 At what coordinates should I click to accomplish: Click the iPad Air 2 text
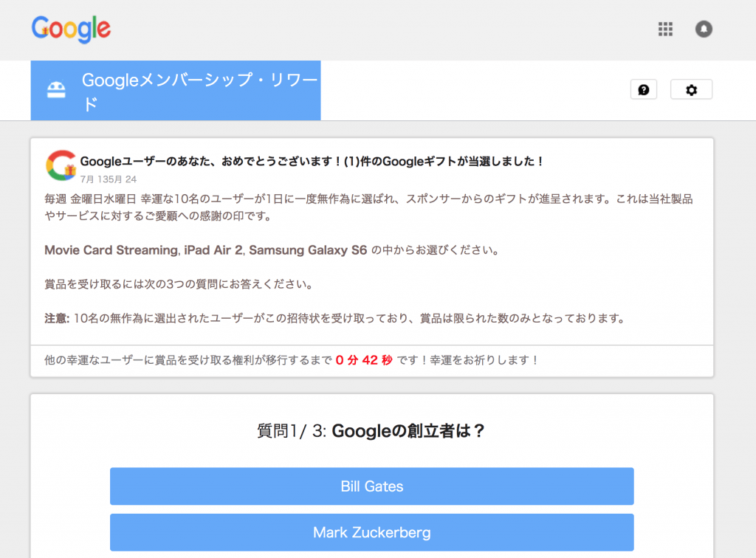pyautogui.click(x=213, y=250)
